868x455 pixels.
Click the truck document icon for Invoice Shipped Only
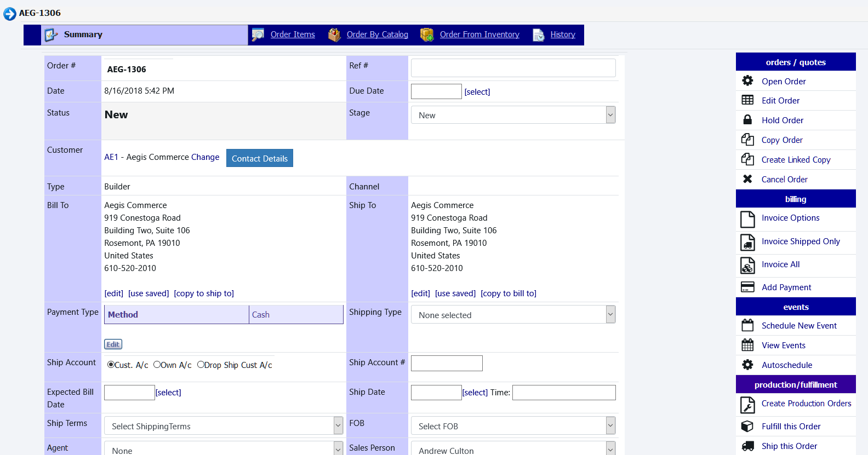(x=747, y=242)
